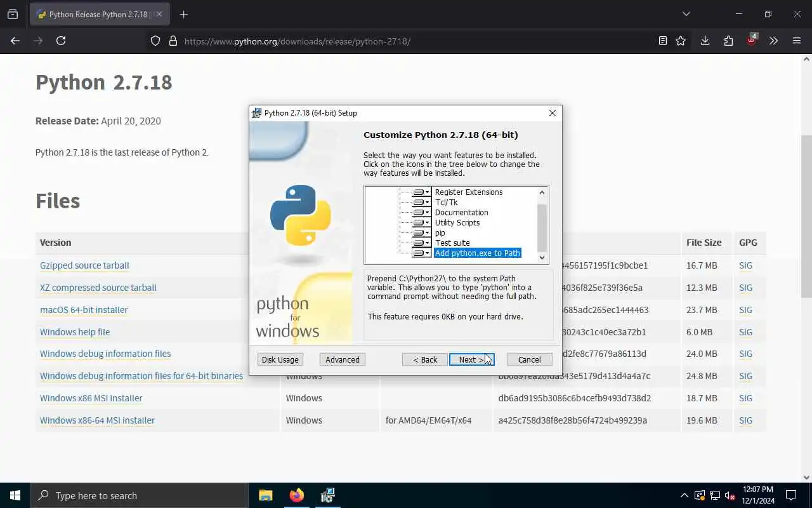Select Add python.exe to Path item
Image resolution: width=812 pixels, height=508 pixels.
pos(478,253)
